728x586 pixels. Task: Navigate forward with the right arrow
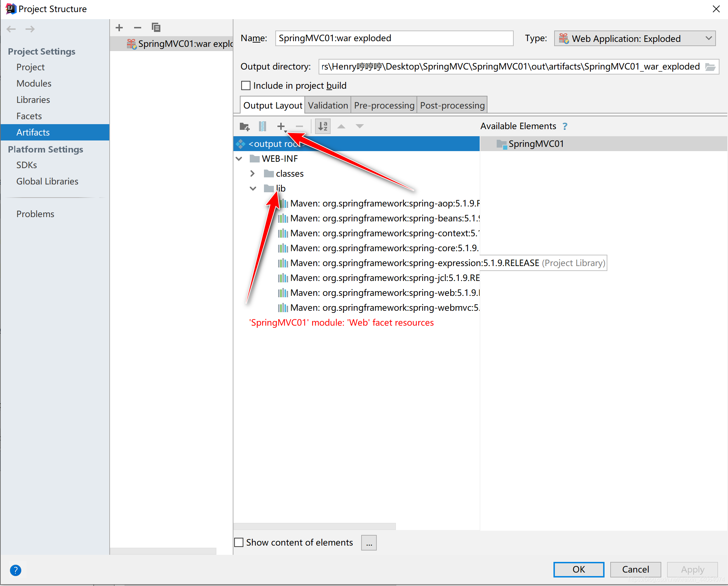tap(30, 29)
